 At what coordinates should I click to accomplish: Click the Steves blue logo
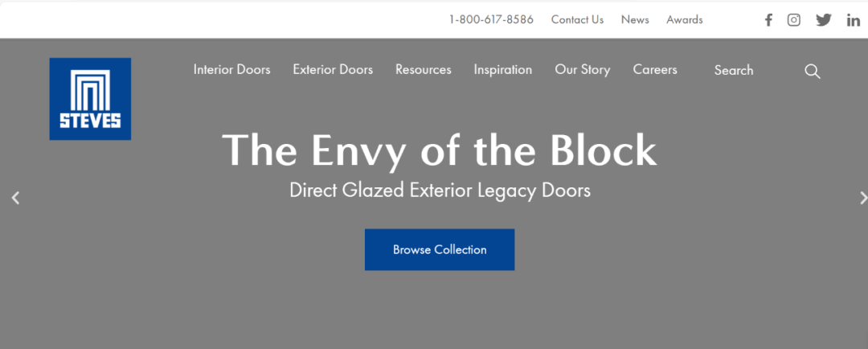tap(90, 99)
